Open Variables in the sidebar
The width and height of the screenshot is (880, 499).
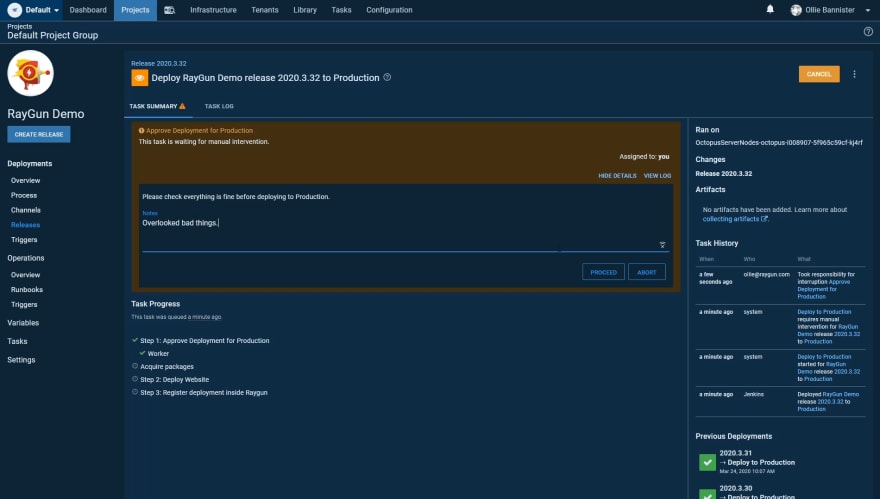(x=23, y=323)
